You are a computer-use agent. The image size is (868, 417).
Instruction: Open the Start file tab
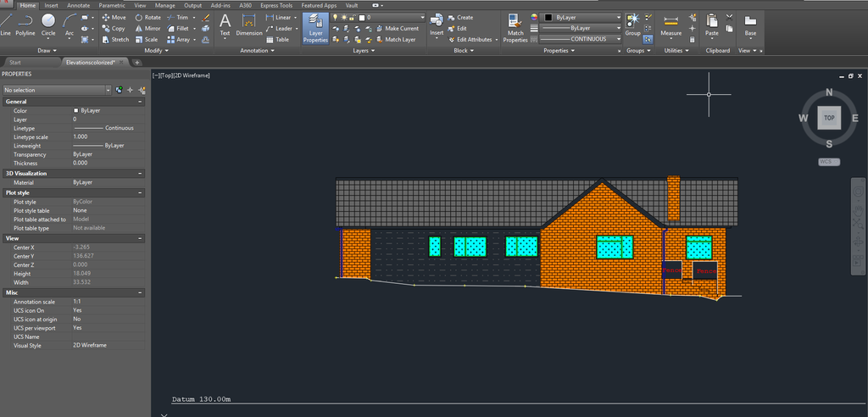coord(15,62)
